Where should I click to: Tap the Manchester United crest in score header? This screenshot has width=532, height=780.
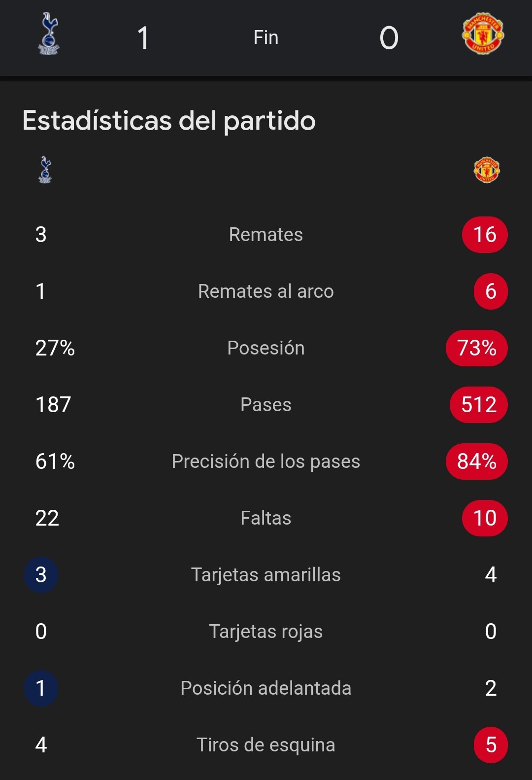(x=483, y=34)
